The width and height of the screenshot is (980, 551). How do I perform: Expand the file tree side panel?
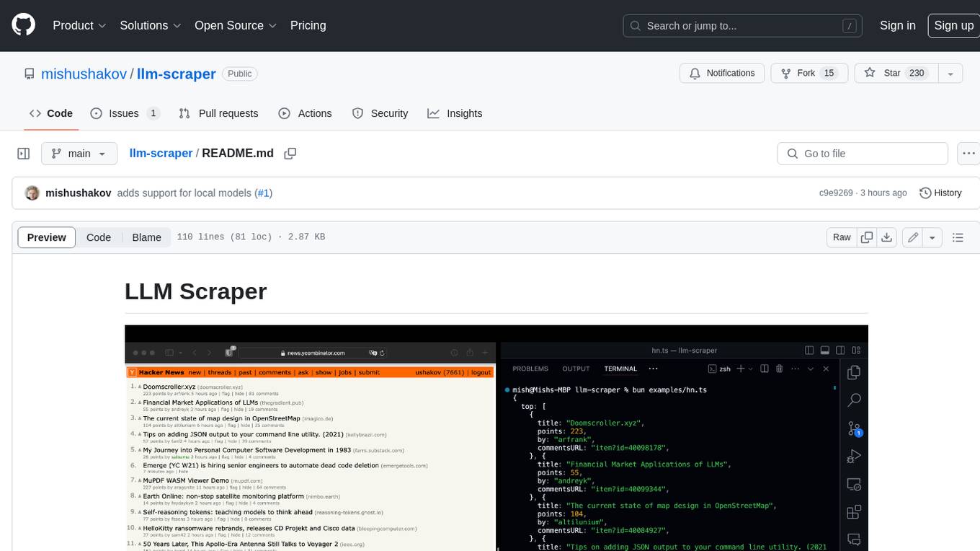[x=23, y=154]
